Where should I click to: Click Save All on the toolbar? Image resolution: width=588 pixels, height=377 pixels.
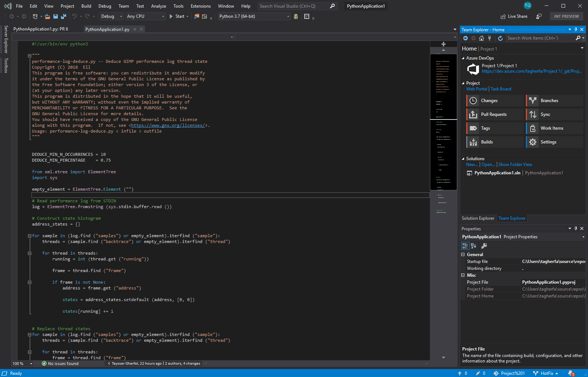tap(63, 16)
